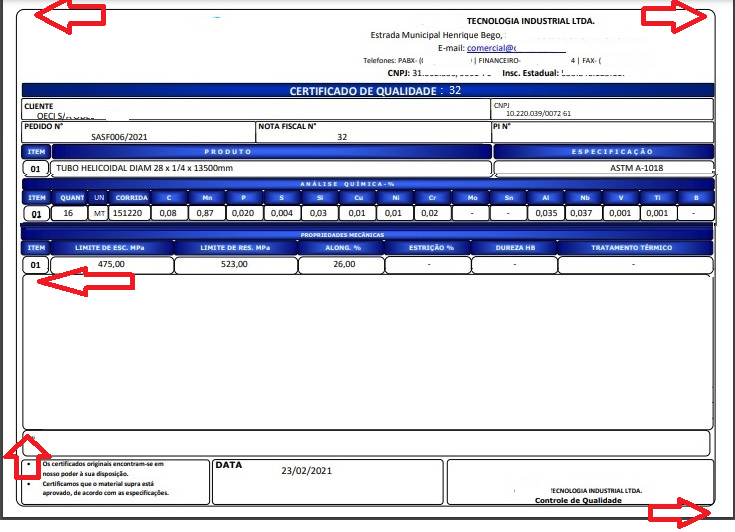Select the yield strength value '475,00'
This screenshot has width=735, height=532.
(x=111, y=264)
